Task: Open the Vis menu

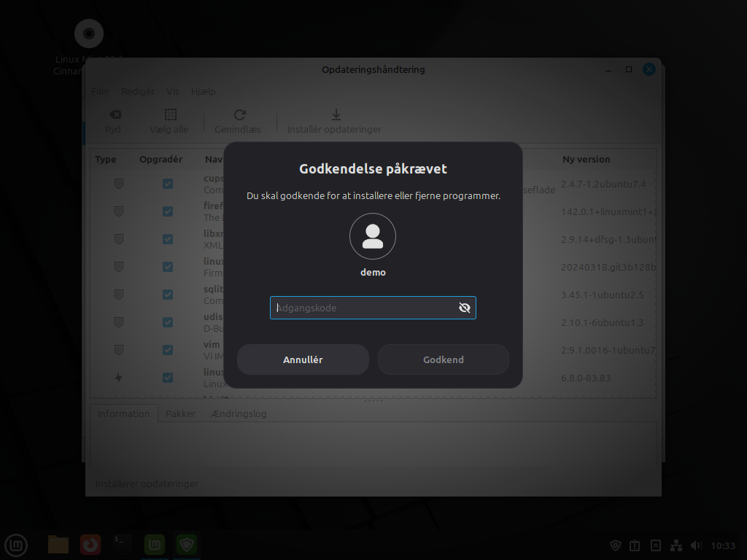Action: click(x=173, y=91)
